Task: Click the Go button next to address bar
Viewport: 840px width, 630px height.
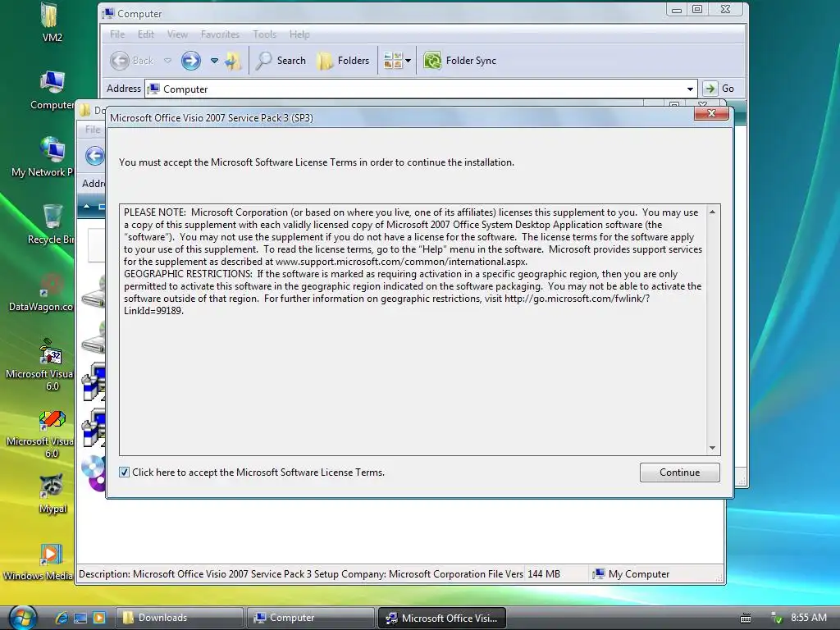Action: (719, 89)
